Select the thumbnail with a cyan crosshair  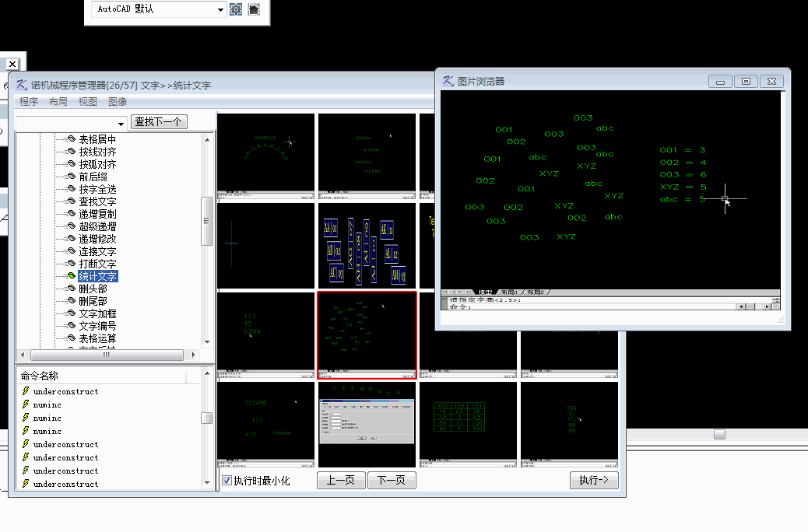pyautogui.click(x=266, y=246)
